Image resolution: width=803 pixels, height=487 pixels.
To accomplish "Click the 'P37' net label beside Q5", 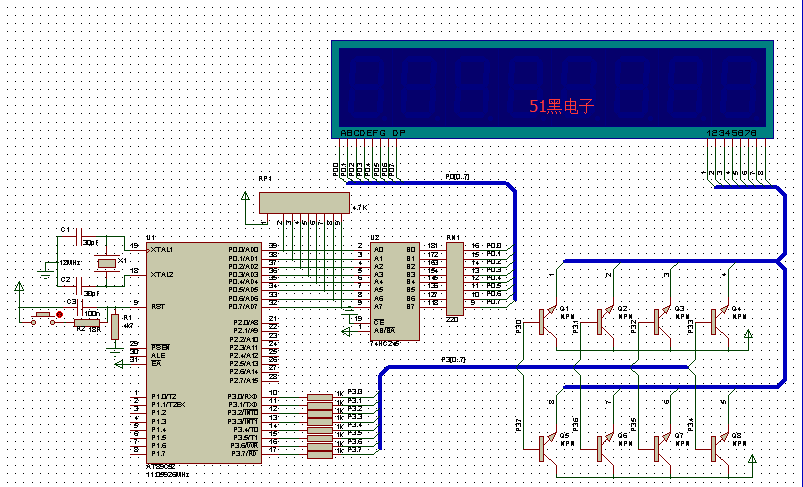I will (x=519, y=425).
